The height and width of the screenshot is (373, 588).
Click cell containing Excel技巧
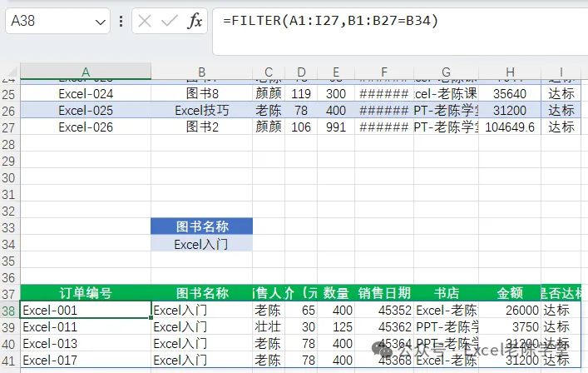202,111
